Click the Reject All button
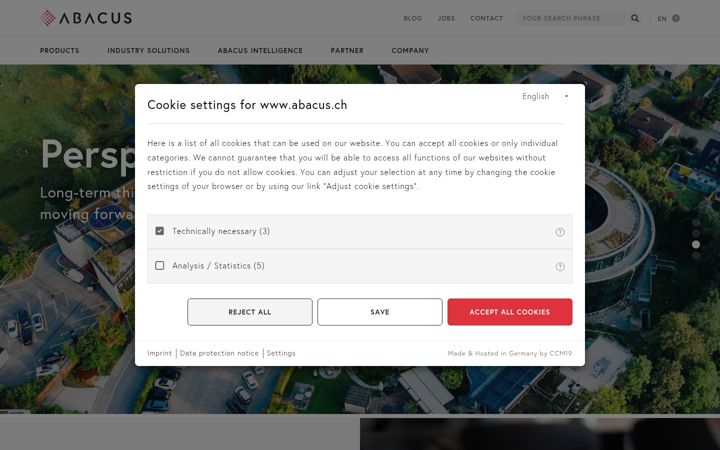 (x=250, y=312)
